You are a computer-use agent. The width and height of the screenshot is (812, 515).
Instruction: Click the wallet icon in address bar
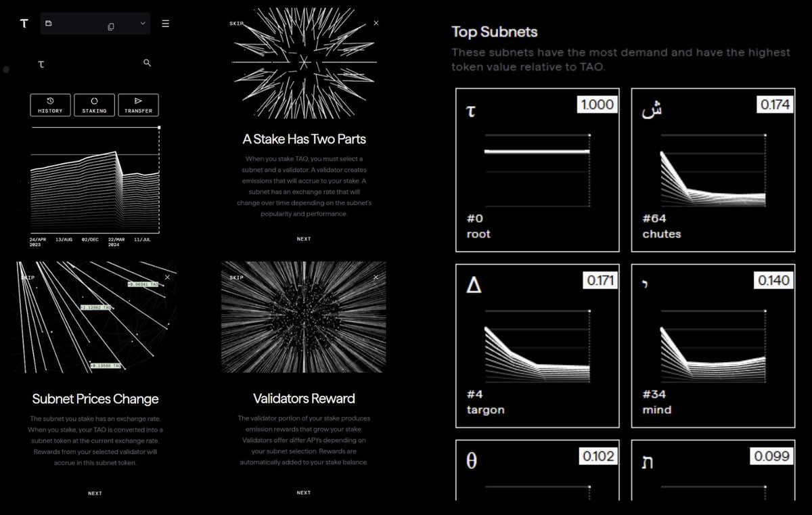pos(49,24)
